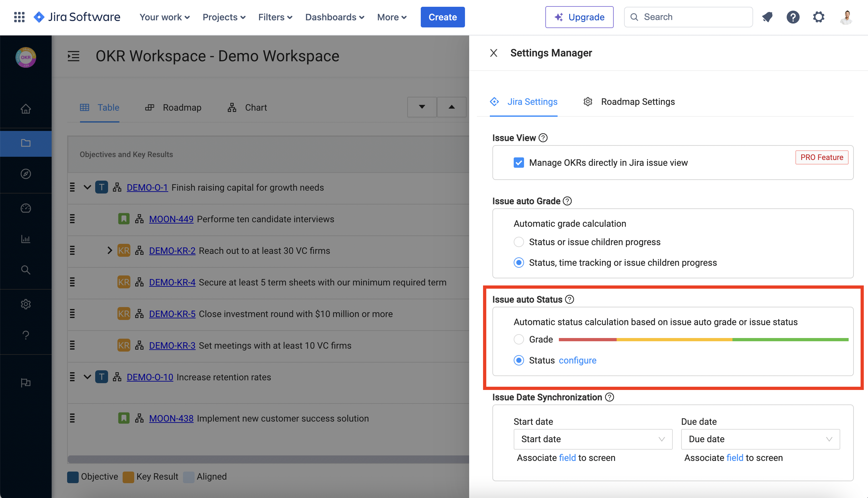Viewport: 868px width, 498px height.
Task: Uncheck Manage OKRs directly in Jira issue view
Action: click(x=519, y=163)
